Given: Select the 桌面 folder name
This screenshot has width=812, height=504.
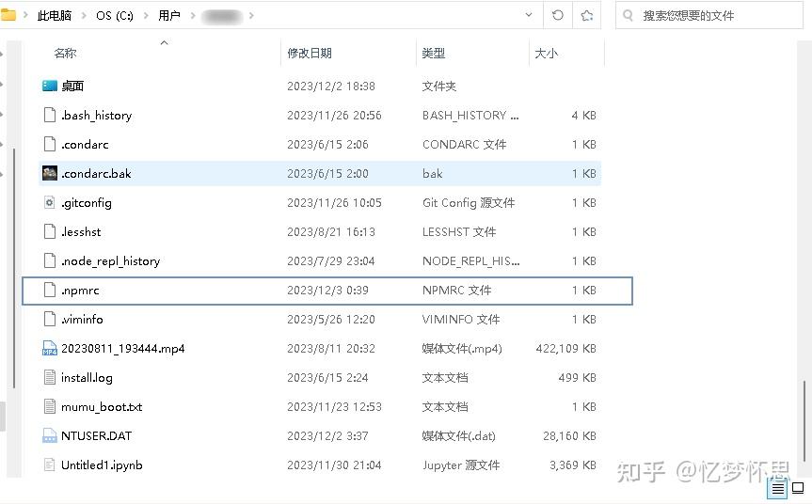Looking at the screenshot, I should point(72,86).
